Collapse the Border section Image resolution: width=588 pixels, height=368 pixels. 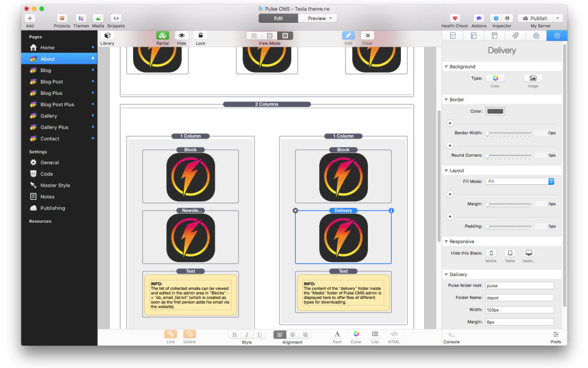(446, 100)
